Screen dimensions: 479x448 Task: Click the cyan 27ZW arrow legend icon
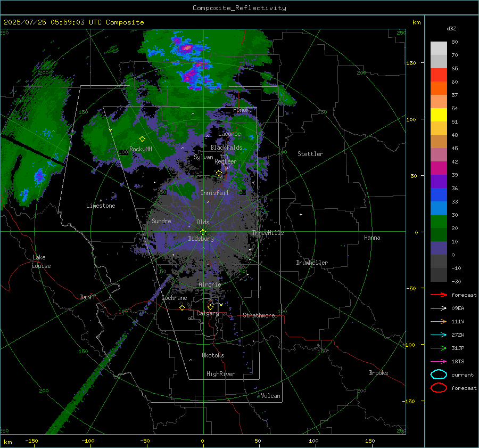pyautogui.click(x=439, y=335)
